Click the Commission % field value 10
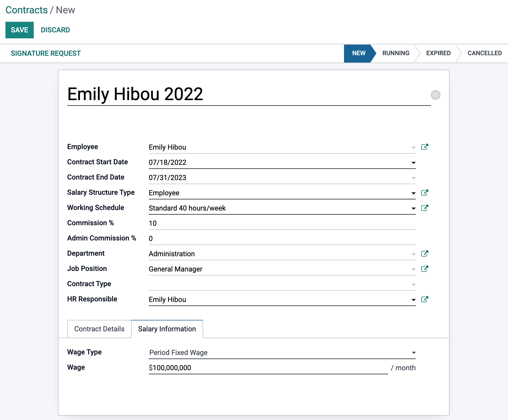Image resolution: width=508 pixels, height=420 pixels. point(282,223)
